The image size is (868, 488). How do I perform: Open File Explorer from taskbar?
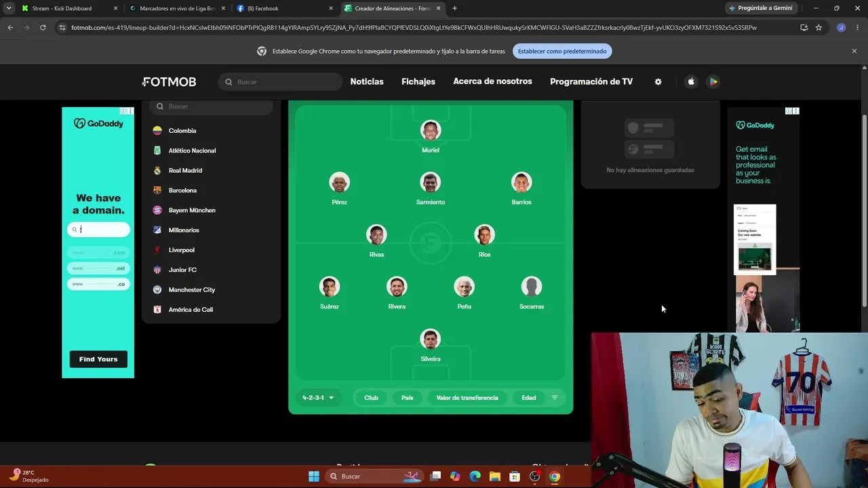point(494,476)
